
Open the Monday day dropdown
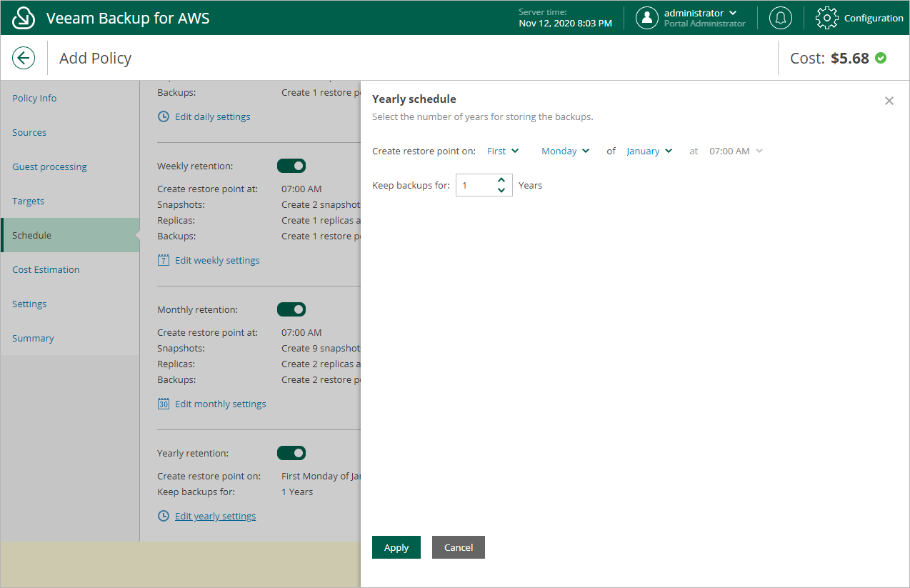[566, 151]
